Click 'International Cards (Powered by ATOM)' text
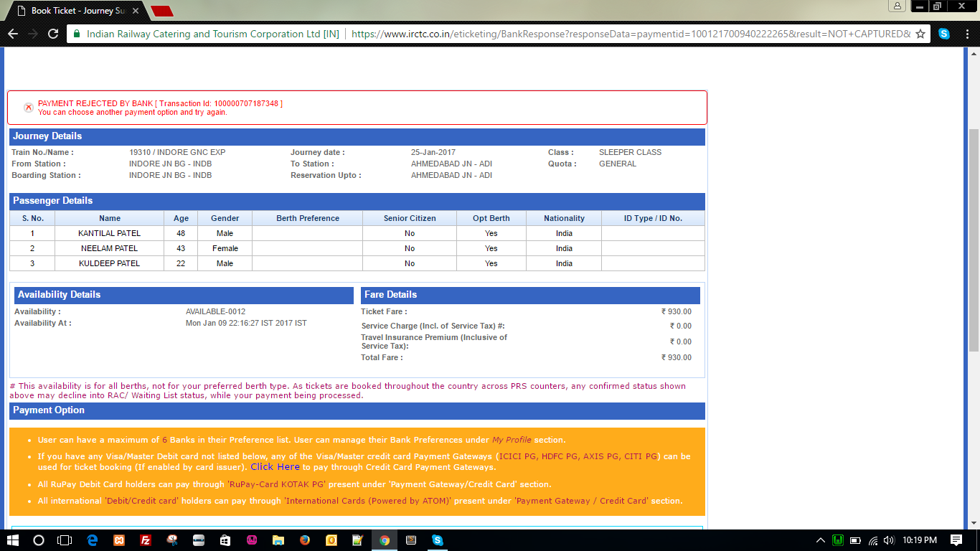Image resolution: width=980 pixels, height=551 pixels. [368, 501]
